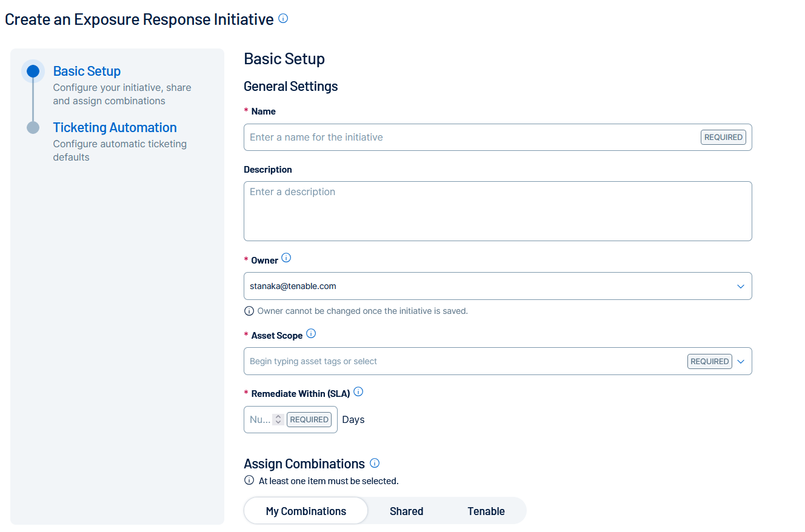This screenshot has height=532, width=805.
Task: Click the Remediate Within SLA info icon
Action: 358,392
